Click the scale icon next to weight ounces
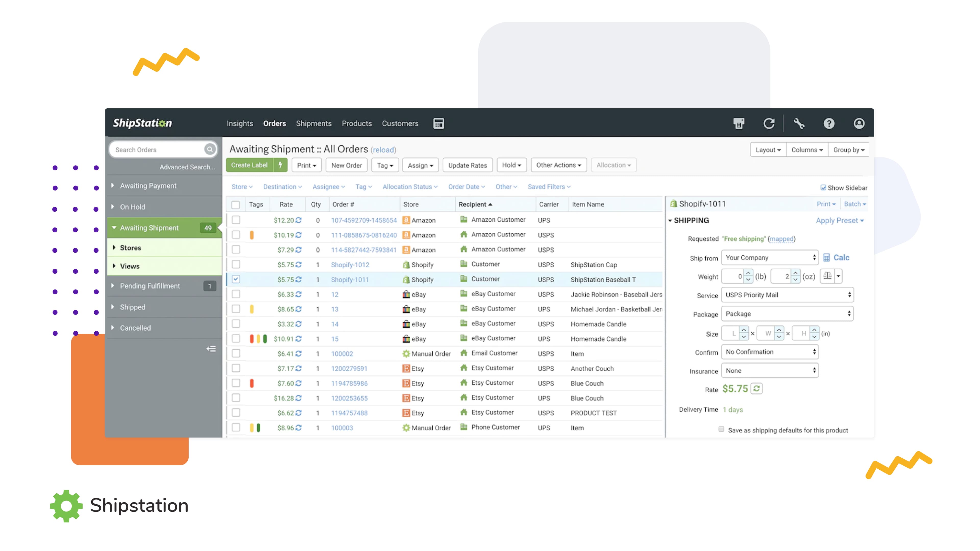Image resolution: width=980 pixels, height=551 pixels. 827,276
